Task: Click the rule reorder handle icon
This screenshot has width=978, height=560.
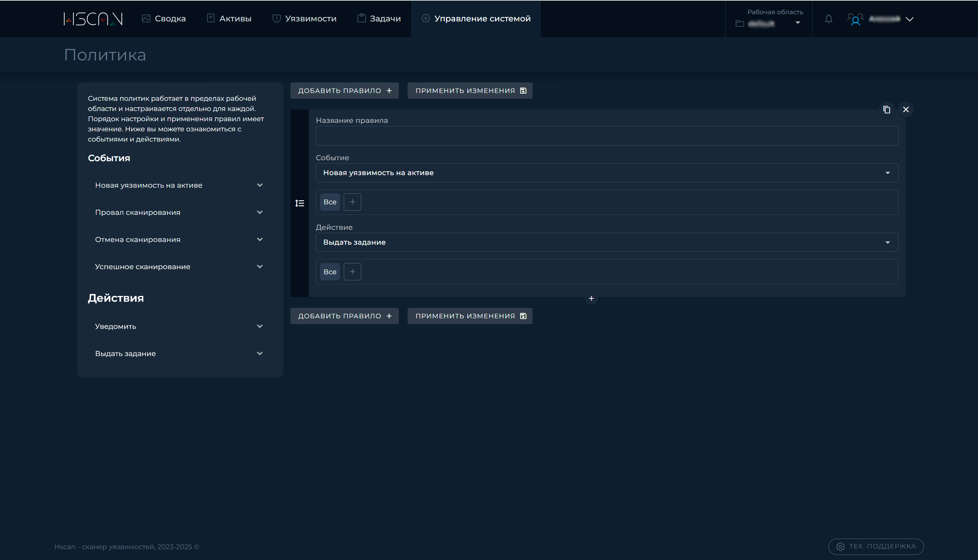Action: click(299, 203)
